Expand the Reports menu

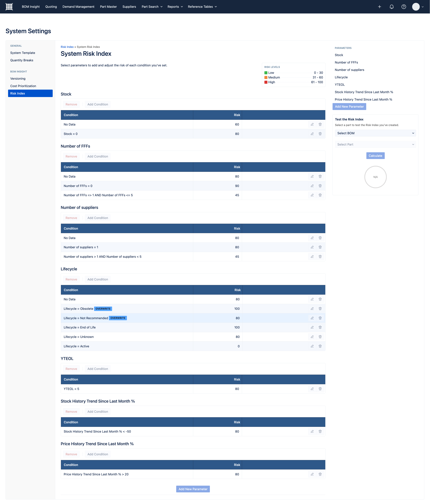175,7
